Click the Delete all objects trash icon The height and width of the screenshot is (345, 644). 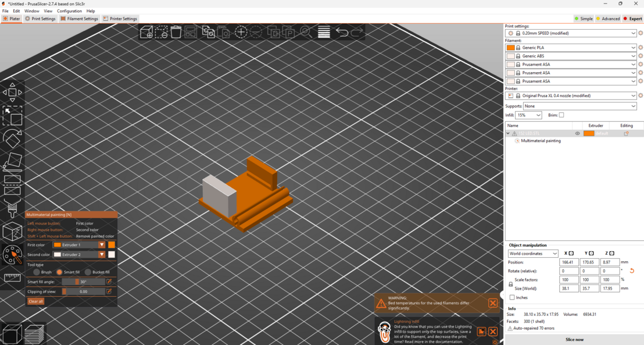point(176,32)
